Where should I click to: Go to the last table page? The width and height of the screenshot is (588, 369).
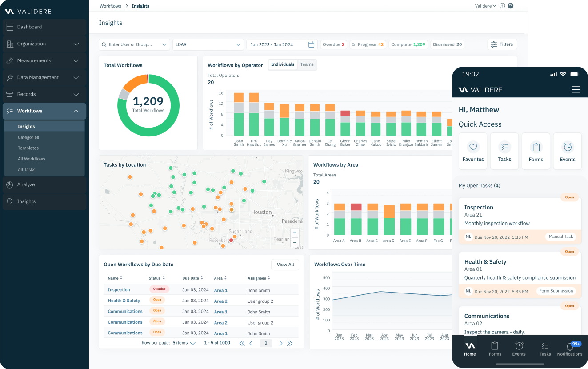tap(290, 343)
